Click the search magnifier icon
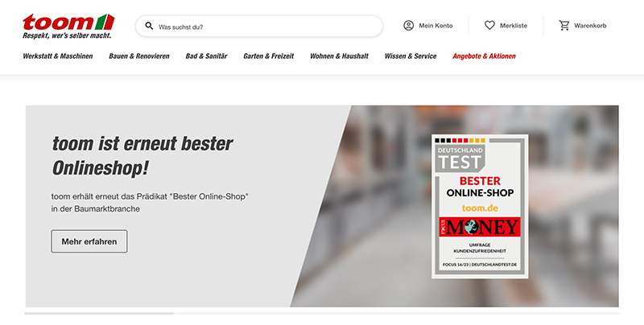 (149, 27)
